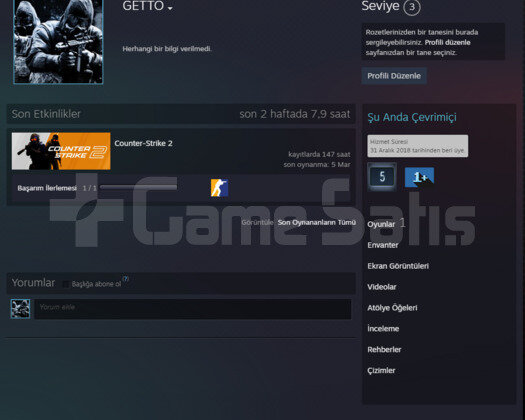Click the question mark help icon near subscribe

click(x=125, y=279)
